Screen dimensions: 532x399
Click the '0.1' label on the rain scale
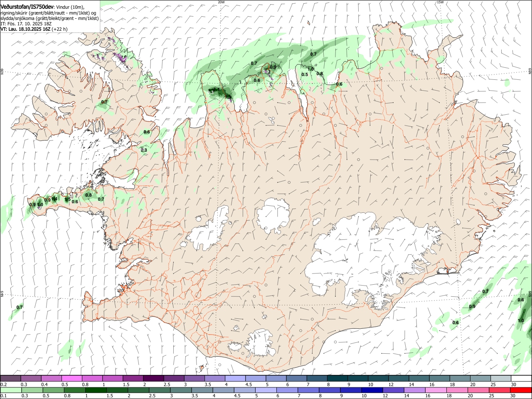coord(3,396)
